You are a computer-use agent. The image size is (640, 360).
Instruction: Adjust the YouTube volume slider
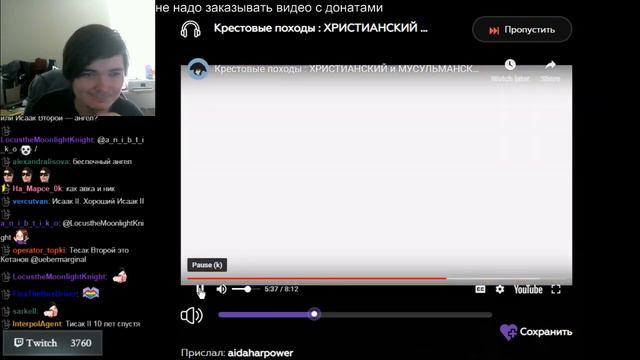245,289
